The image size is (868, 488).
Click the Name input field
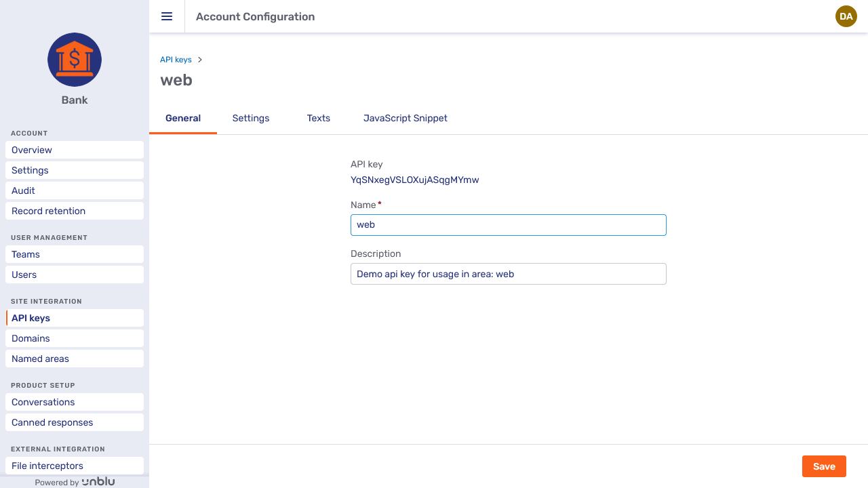click(508, 225)
